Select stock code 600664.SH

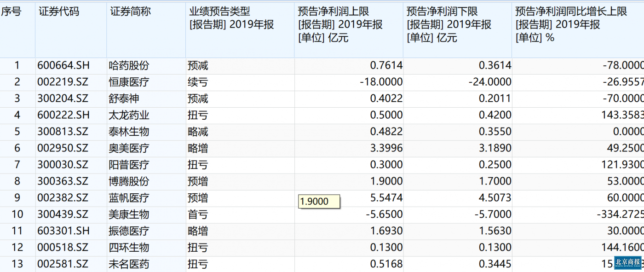(x=63, y=66)
